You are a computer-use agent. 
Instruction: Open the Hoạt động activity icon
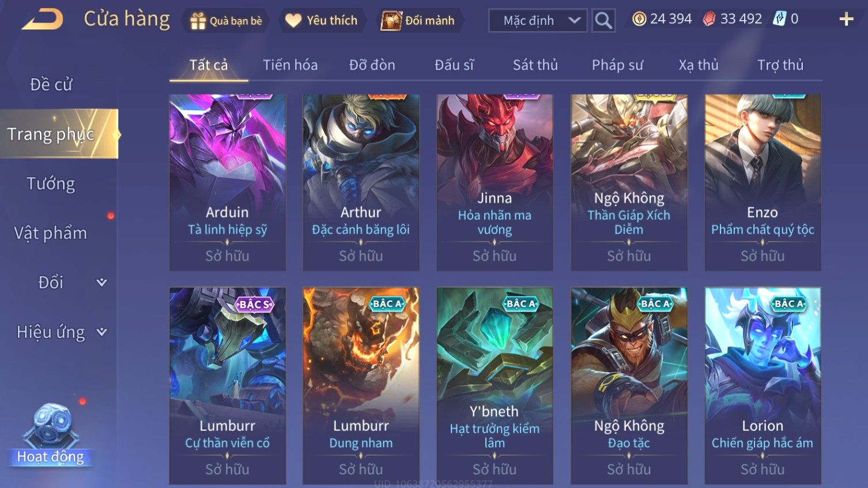coord(51,434)
